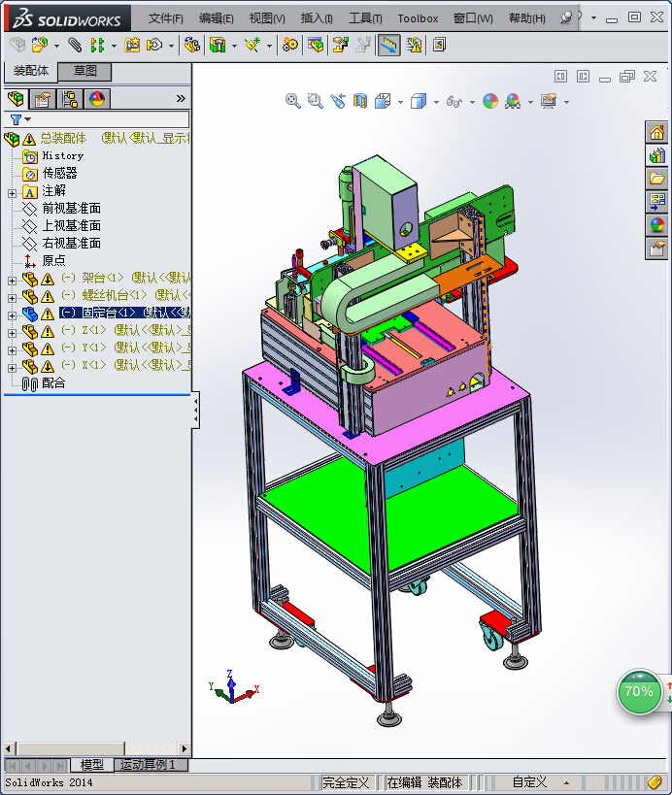Image resolution: width=672 pixels, height=795 pixels.
Task: Expand the 螺丝机台<1> component
Action: 12,298
